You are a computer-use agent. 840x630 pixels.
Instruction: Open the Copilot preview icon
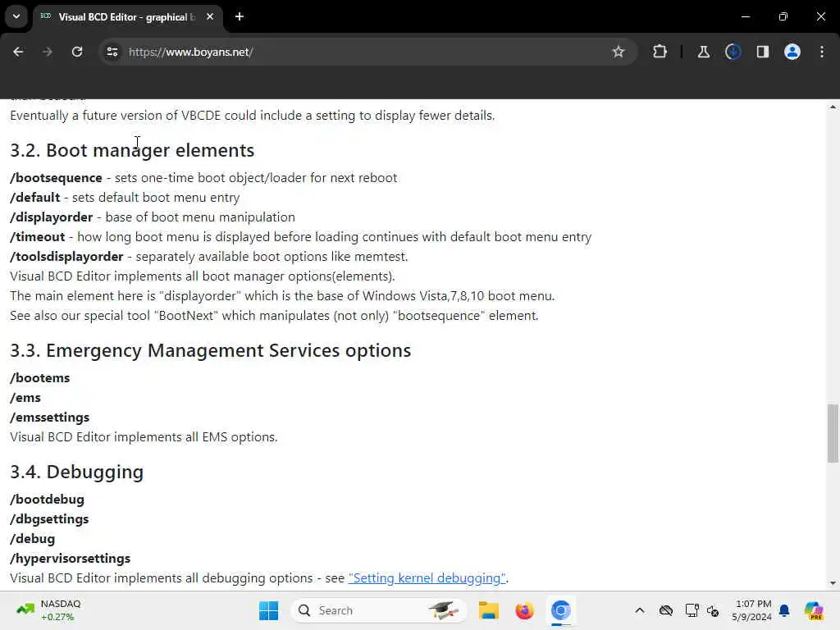(x=813, y=610)
